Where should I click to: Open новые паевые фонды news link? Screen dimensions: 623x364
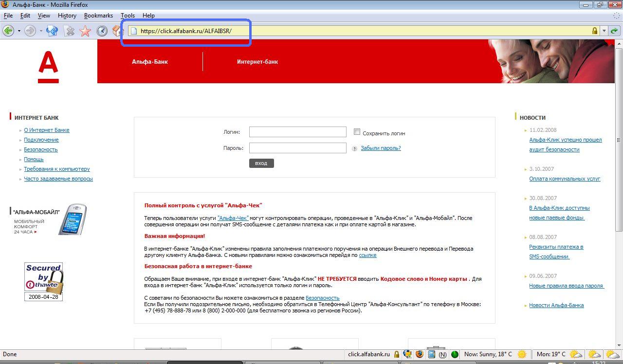[560, 213]
